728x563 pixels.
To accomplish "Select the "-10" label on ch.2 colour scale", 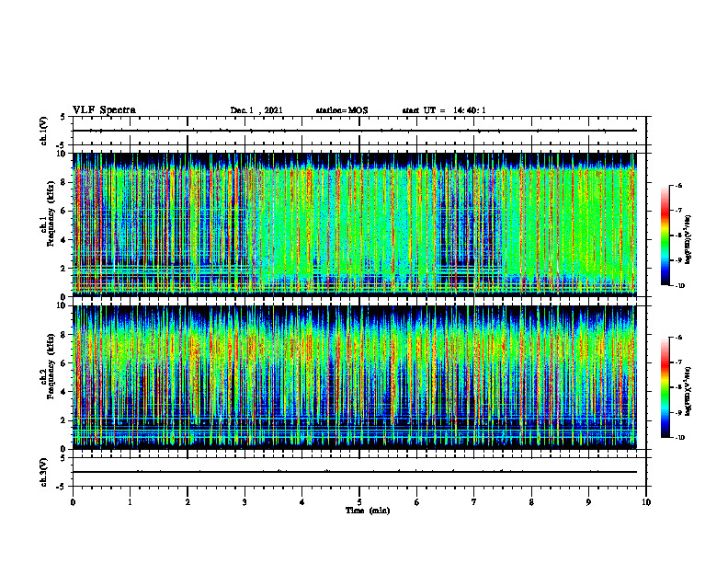I will [x=679, y=438].
